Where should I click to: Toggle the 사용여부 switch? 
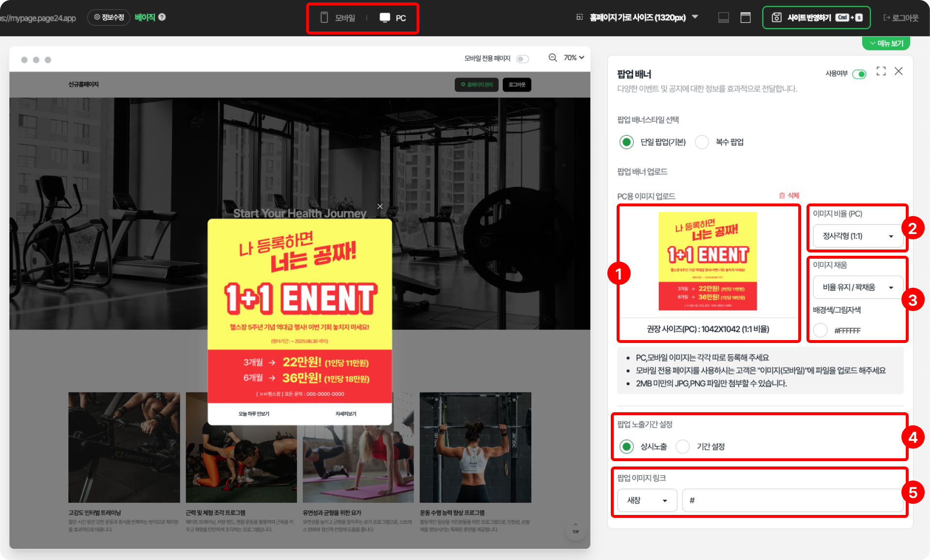(859, 74)
